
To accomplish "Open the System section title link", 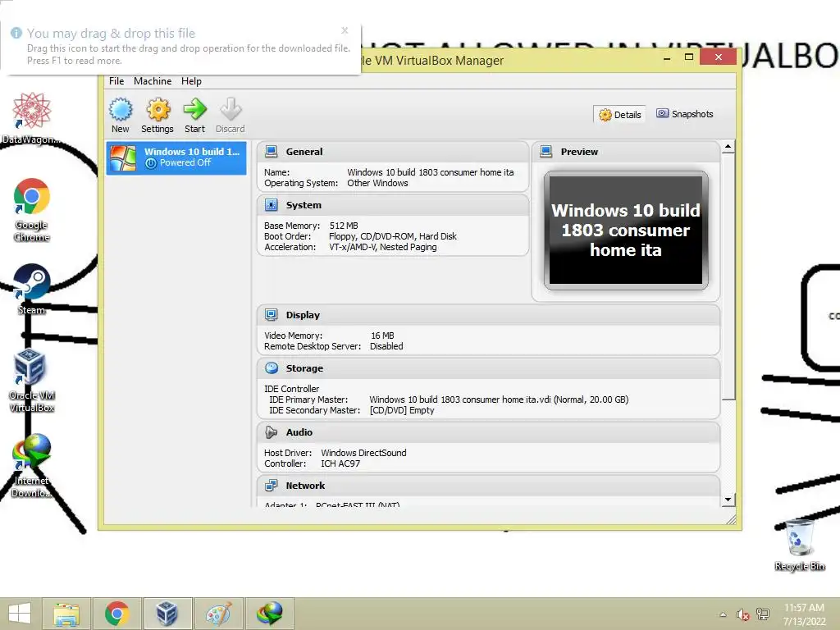I will [x=304, y=205].
